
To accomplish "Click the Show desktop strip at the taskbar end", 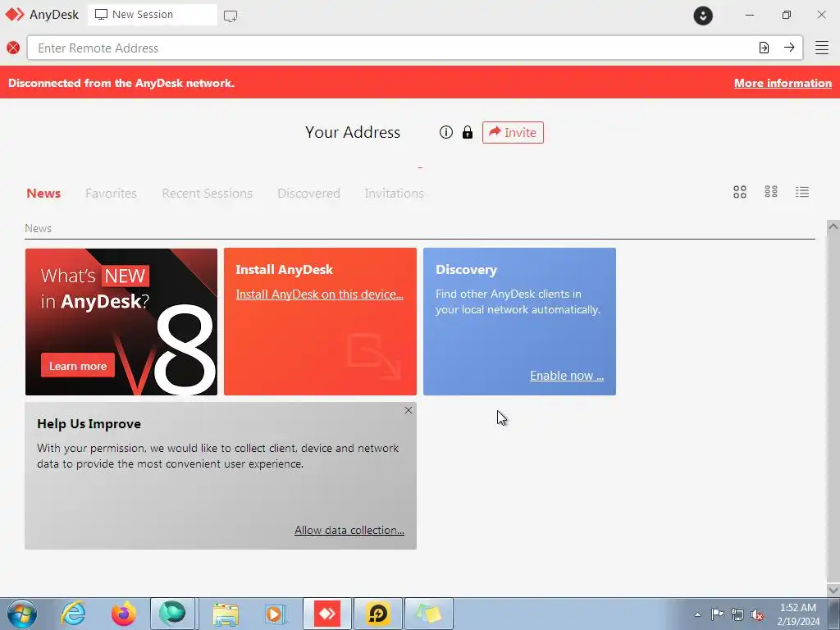I will pyautogui.click(x=834, y=614).
